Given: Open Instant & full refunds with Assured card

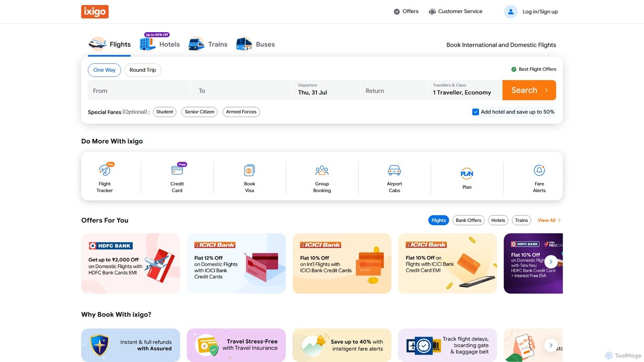Looking at the screenshot, I should [x=131, y=345].
